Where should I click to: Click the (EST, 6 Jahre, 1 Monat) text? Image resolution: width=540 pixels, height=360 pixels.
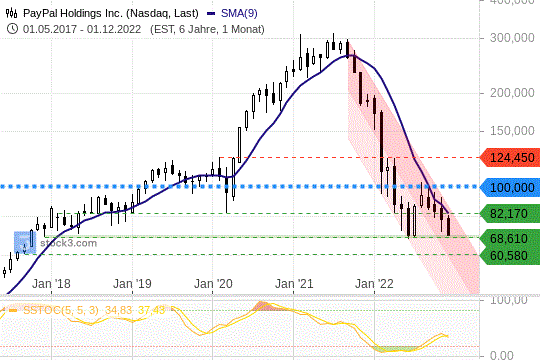click(207, 29)
